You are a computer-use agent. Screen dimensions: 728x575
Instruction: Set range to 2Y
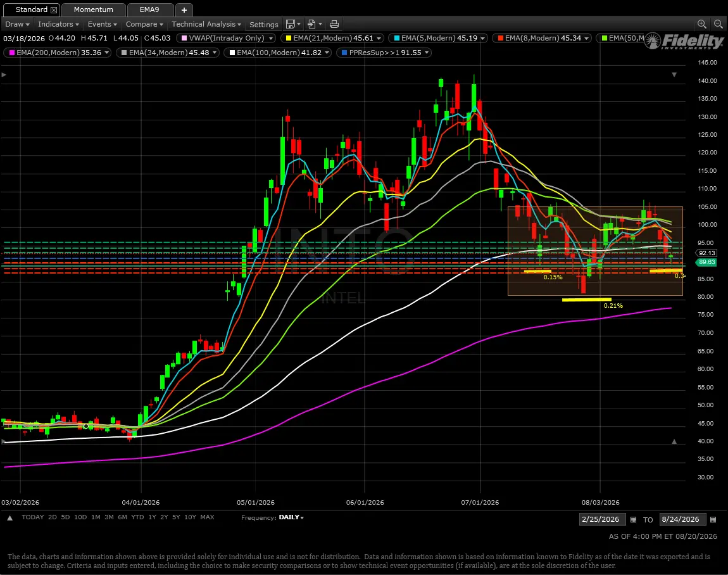point(164,517)
